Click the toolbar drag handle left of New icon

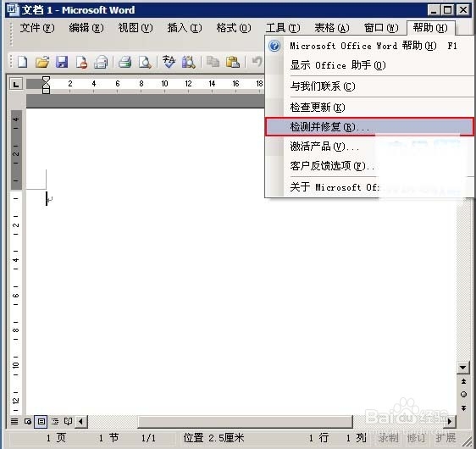(11, 62)
